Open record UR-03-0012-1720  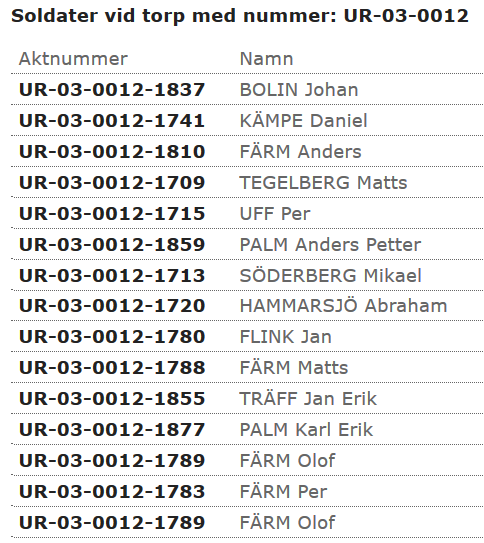pyautogui.click(x=112, y=306)
